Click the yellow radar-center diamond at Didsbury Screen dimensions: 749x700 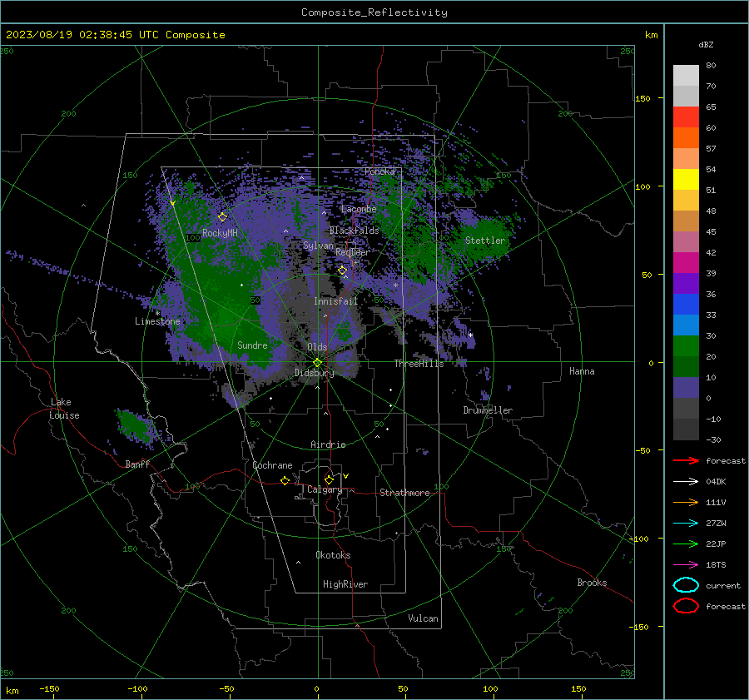317,363
